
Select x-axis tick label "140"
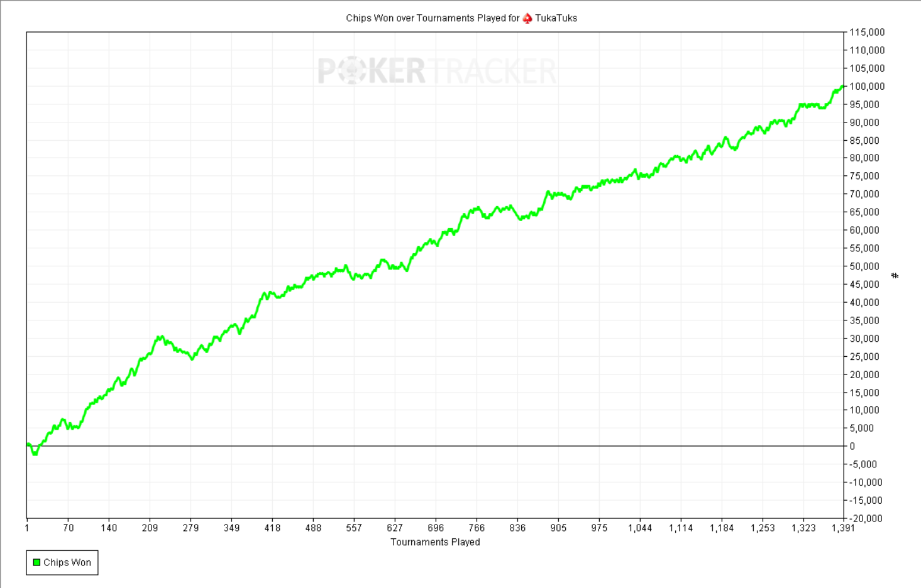pyautogui.click(x=109, y=528)
